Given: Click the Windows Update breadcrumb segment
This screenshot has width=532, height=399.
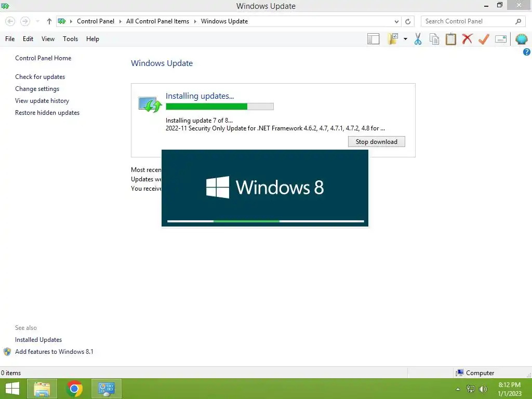Looking at the screenshot, I should point(224,21).
